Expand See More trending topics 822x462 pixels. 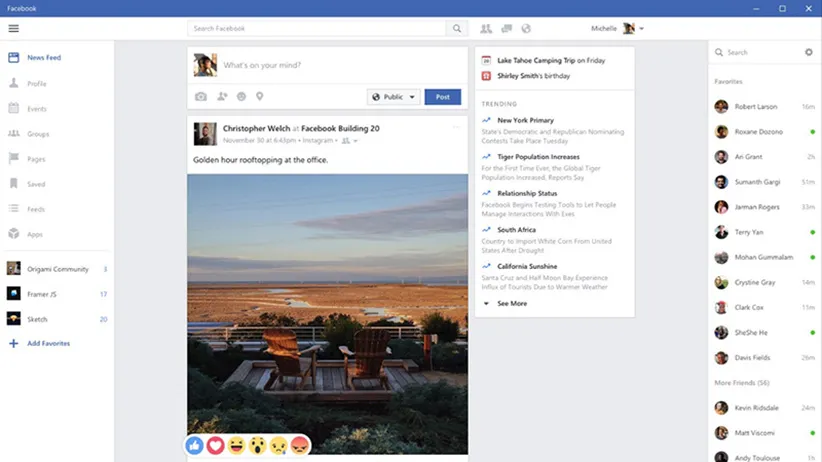[511, 303]
